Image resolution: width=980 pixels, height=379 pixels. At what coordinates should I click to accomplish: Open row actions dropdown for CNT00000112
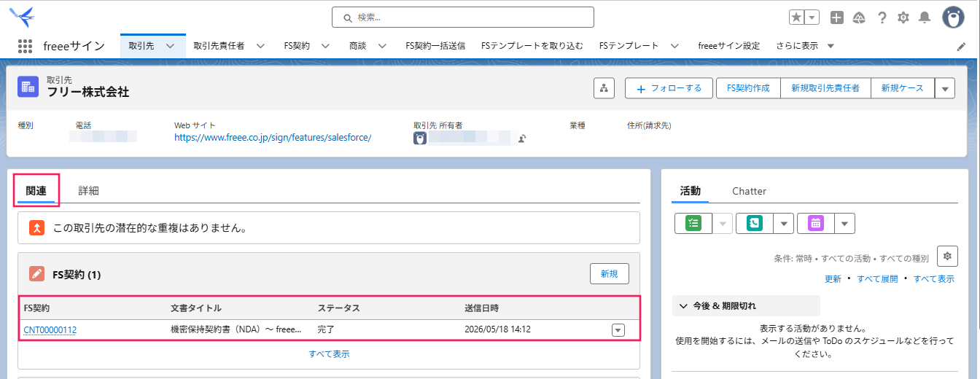tap(618, 330)
